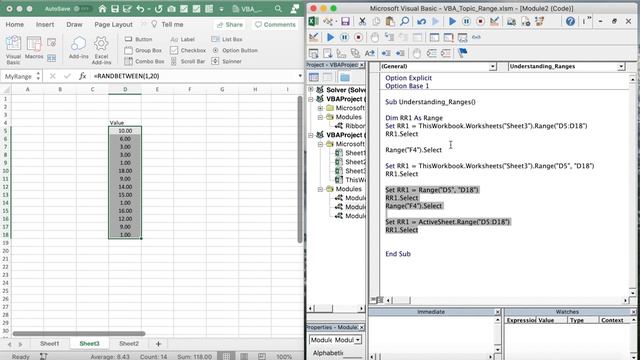Run the macro with the top toolbar play icon
The image size is (640, 360).
tap(452, 21)
